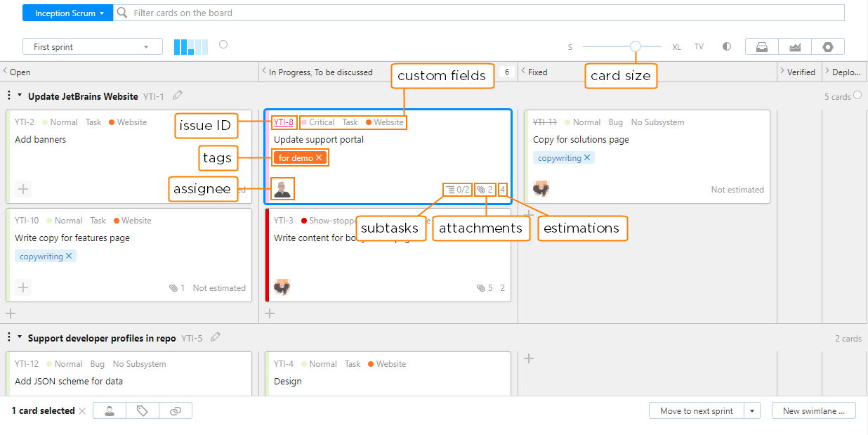Toggle circle next to 5 cards

[x=857, y=96]
